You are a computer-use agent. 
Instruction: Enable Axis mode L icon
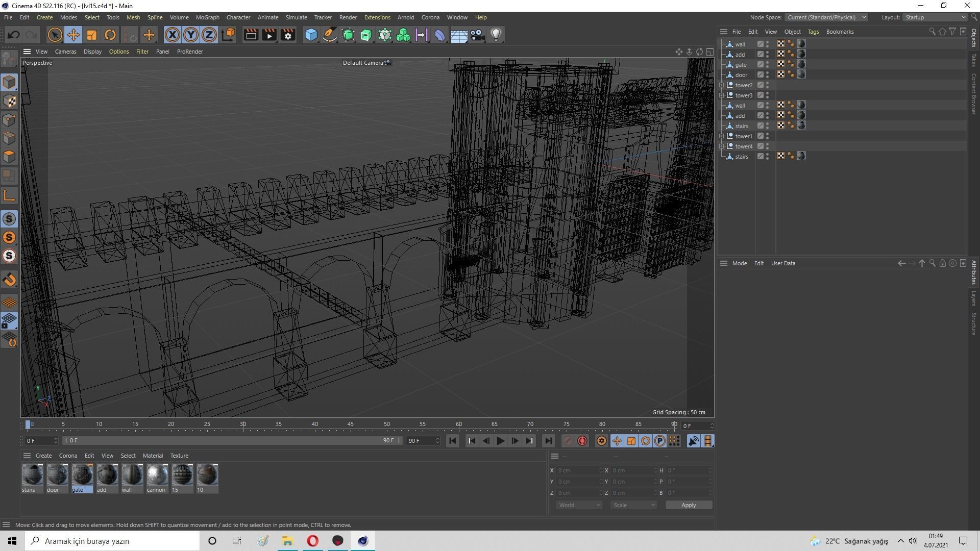tap(9, 195)
